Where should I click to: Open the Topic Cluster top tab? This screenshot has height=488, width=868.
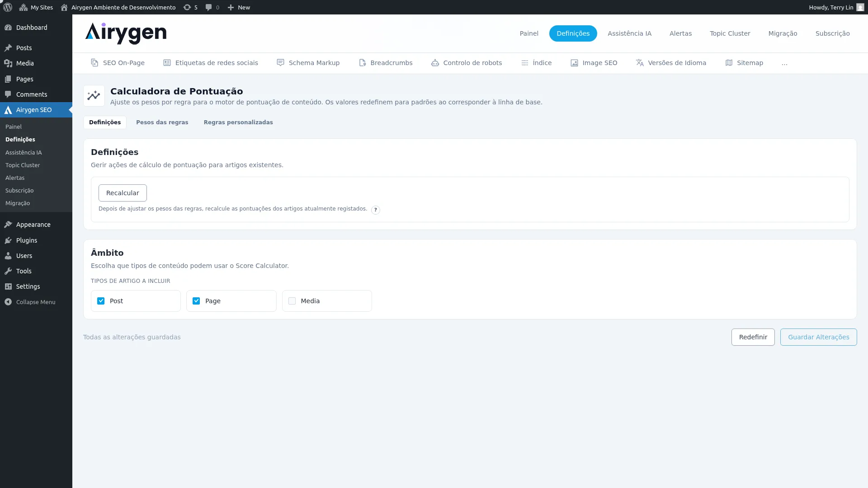click(730, 33)
